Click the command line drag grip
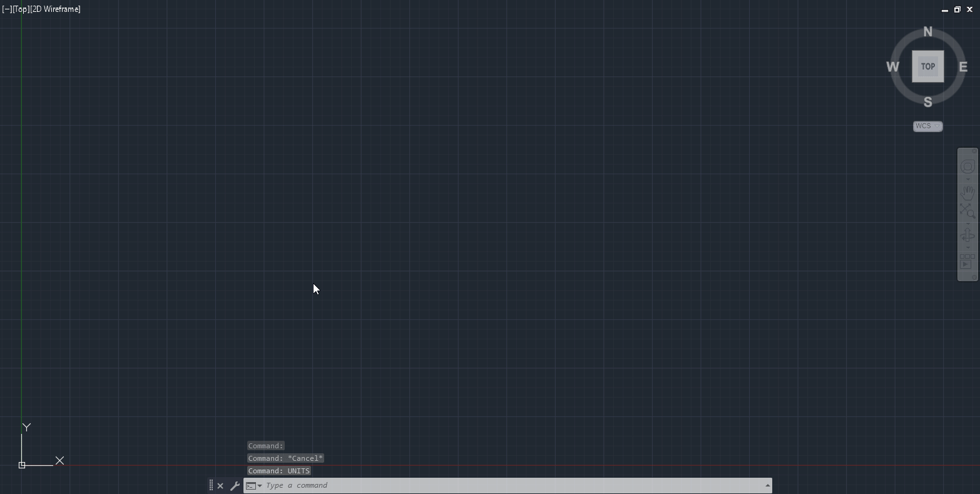980x494 pixels. (211, 485)
